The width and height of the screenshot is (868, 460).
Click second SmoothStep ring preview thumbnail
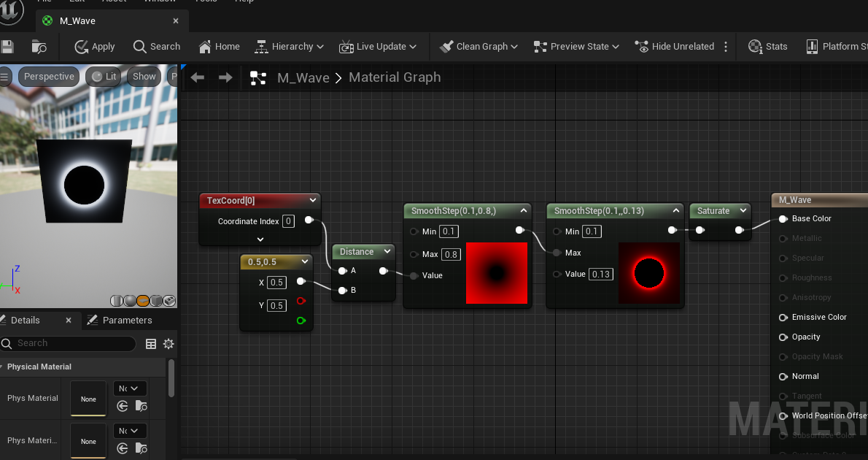pos(648,272)
